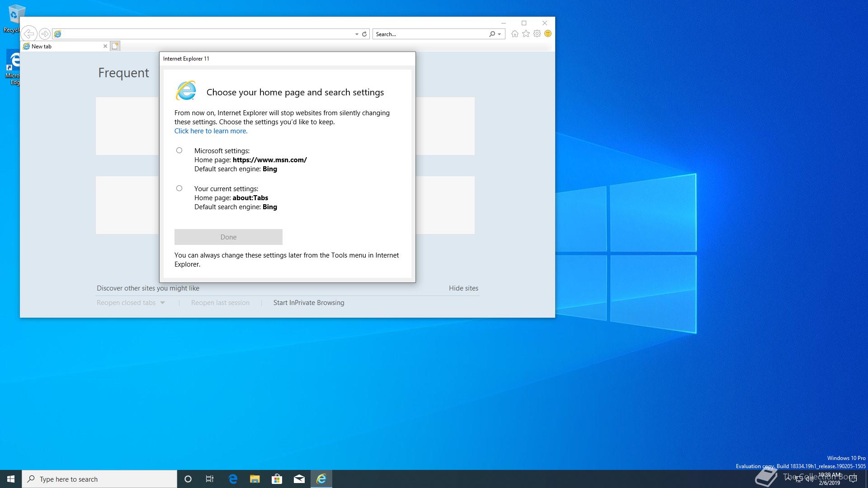This screenshot has width=868, height=488.
Task: Click the search magnifier icon in search box
Action: click(492, 34)
